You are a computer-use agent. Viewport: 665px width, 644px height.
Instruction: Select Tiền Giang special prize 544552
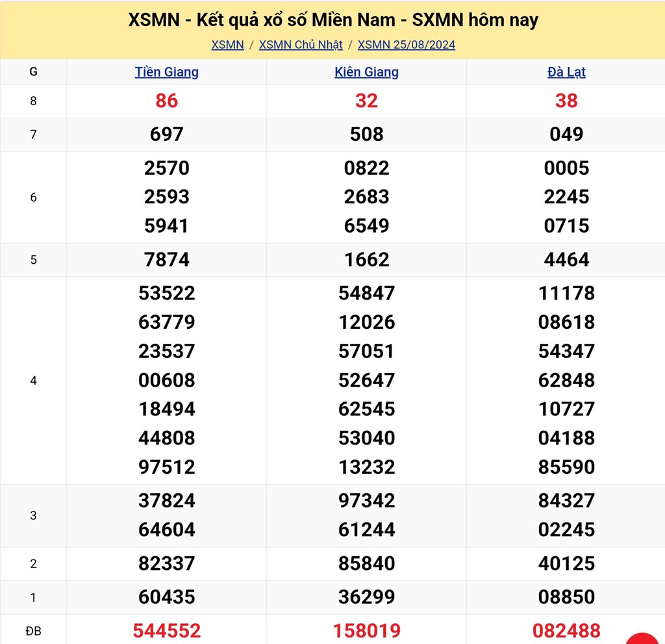coord(167,630)
